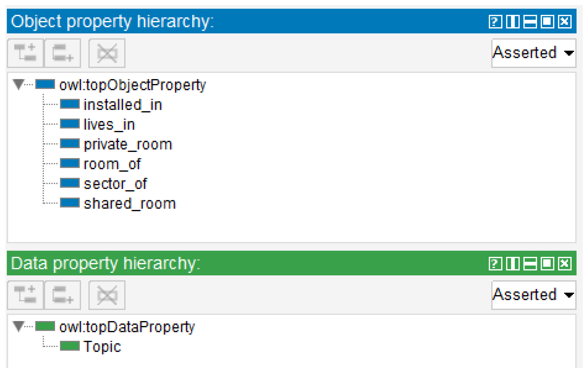Select the lives_in object property
This screenshot has height=373, width=588.
pyautogui.click(x=109, y=124)
